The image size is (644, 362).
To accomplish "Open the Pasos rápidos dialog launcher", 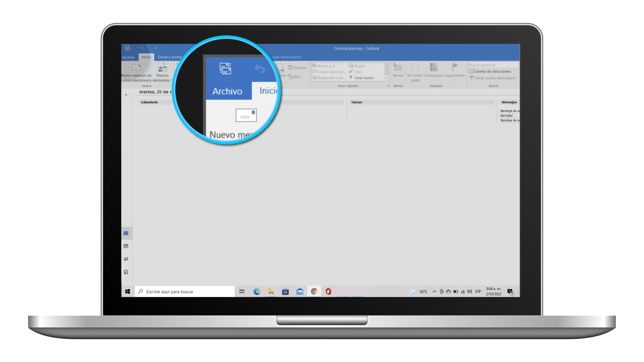I will click(388, 86).
